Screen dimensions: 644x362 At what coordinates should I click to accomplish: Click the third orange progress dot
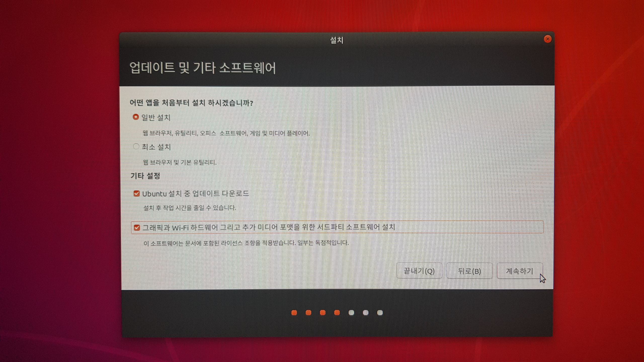(x=323, y=312)
